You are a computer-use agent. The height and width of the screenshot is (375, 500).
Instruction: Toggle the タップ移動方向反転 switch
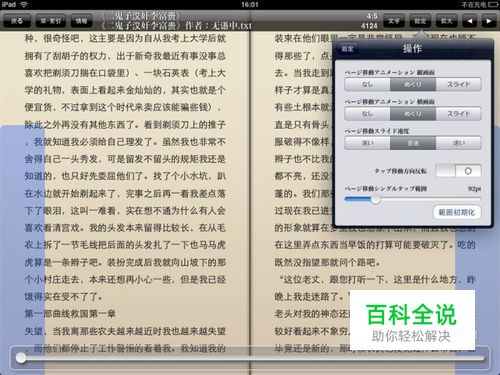[x=458, y=171]
